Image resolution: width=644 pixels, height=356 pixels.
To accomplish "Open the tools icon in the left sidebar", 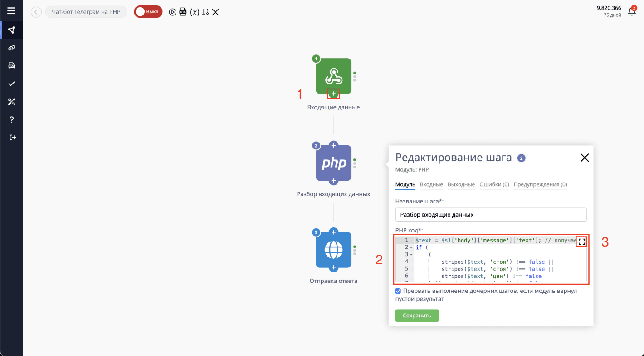I will pos(11,101).
